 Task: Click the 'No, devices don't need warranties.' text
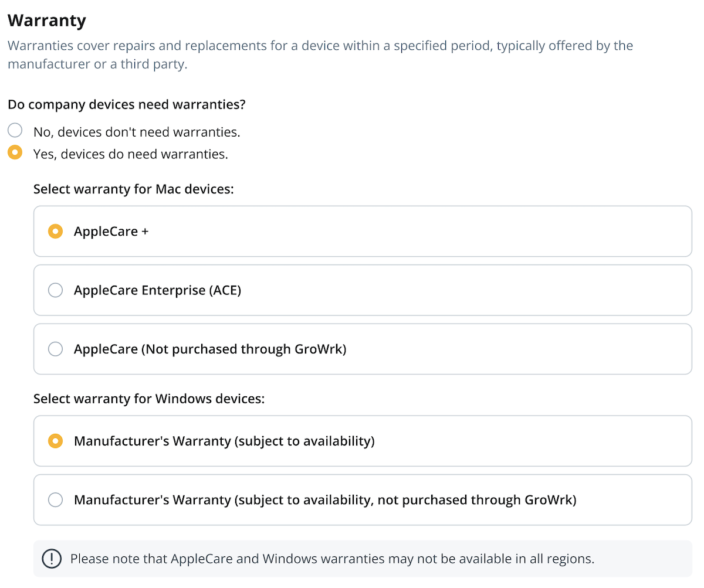click(x=137, y=132)
